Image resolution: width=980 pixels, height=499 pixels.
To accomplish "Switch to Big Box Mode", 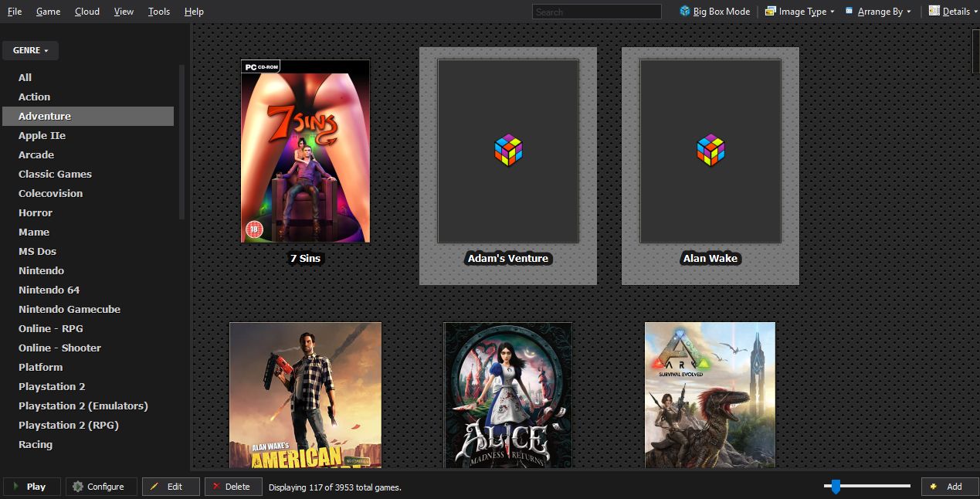I will (715, 12).
